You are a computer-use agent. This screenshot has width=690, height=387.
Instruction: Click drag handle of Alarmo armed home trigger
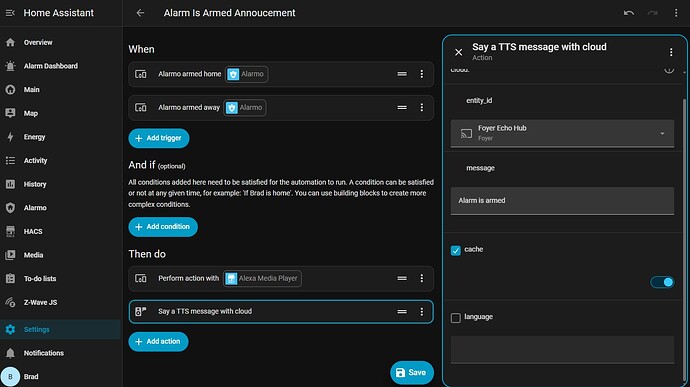click(402, 74)
